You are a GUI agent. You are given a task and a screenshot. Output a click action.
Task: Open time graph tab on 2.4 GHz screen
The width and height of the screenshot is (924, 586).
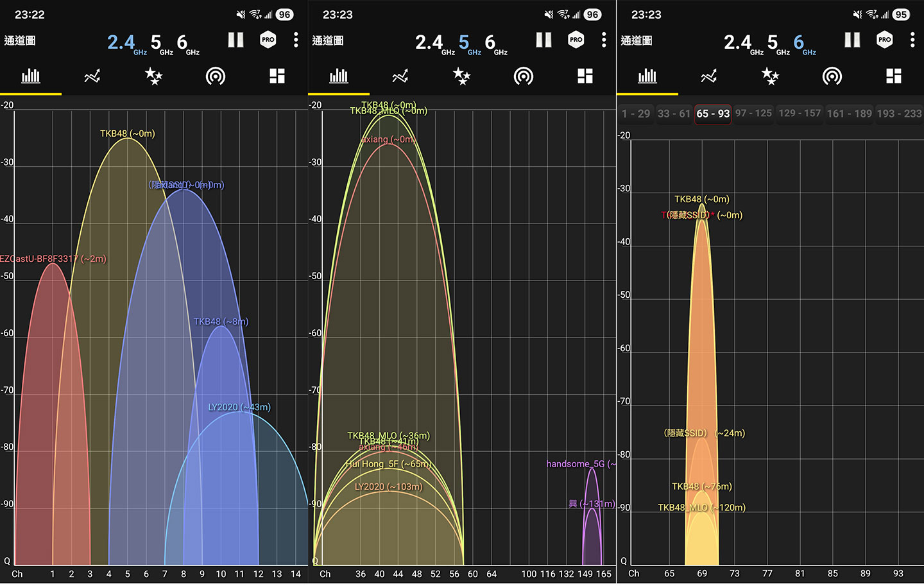[x=92, y=77]
